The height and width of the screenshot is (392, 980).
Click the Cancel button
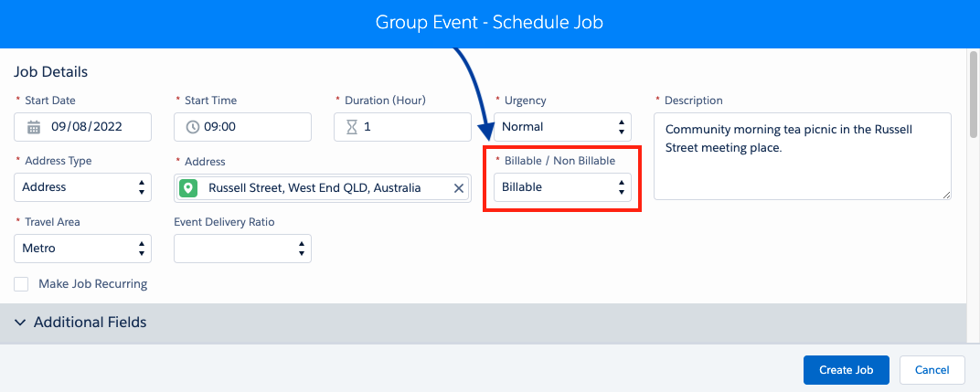[x=932, y=370]
